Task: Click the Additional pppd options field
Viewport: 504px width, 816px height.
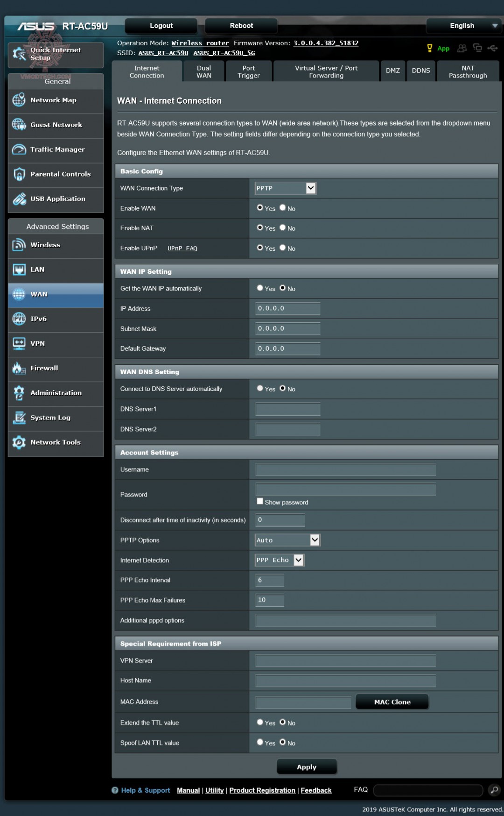Action: [345, 620]
